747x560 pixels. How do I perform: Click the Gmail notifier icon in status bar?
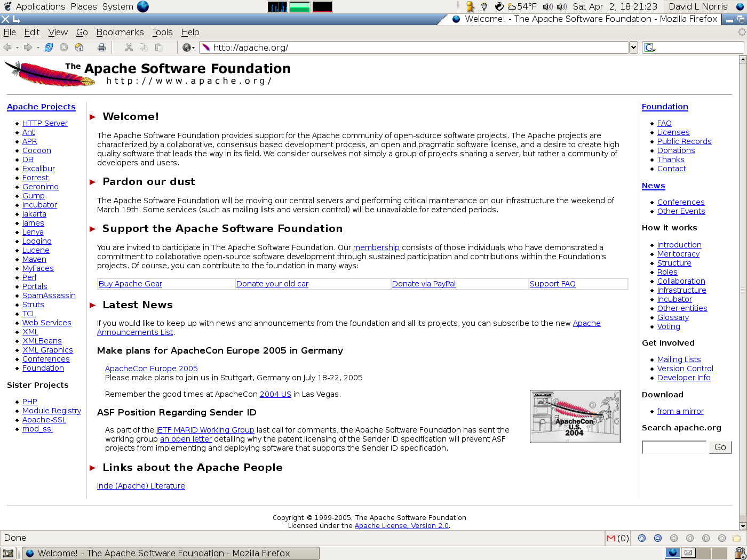(611, 538)
